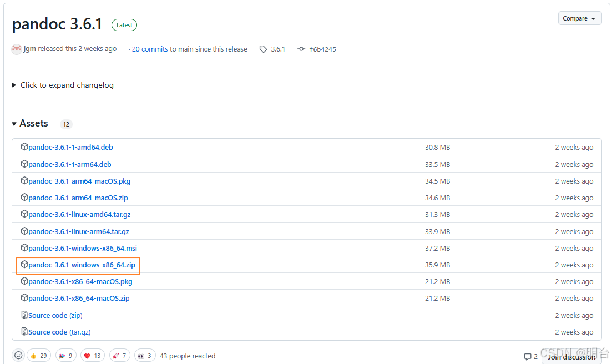Open the 20 commits link
612x364 pixels.
coord(150,49)
